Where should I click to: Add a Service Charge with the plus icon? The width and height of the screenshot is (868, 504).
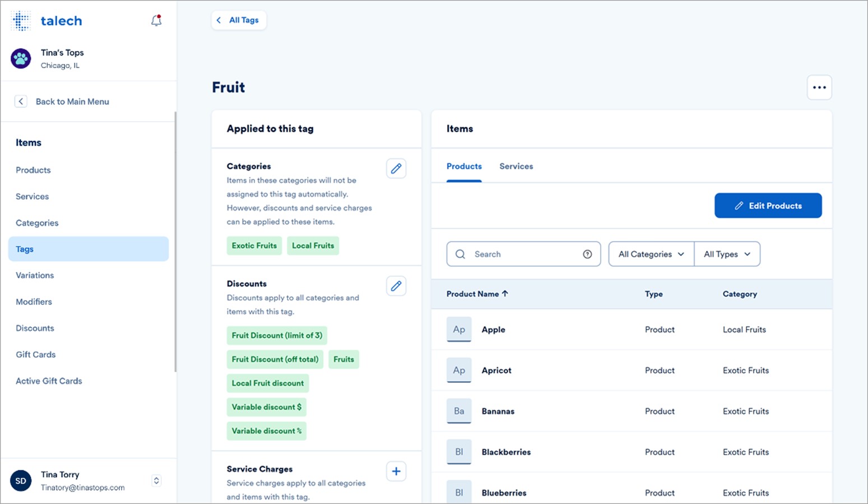[396, 471]
